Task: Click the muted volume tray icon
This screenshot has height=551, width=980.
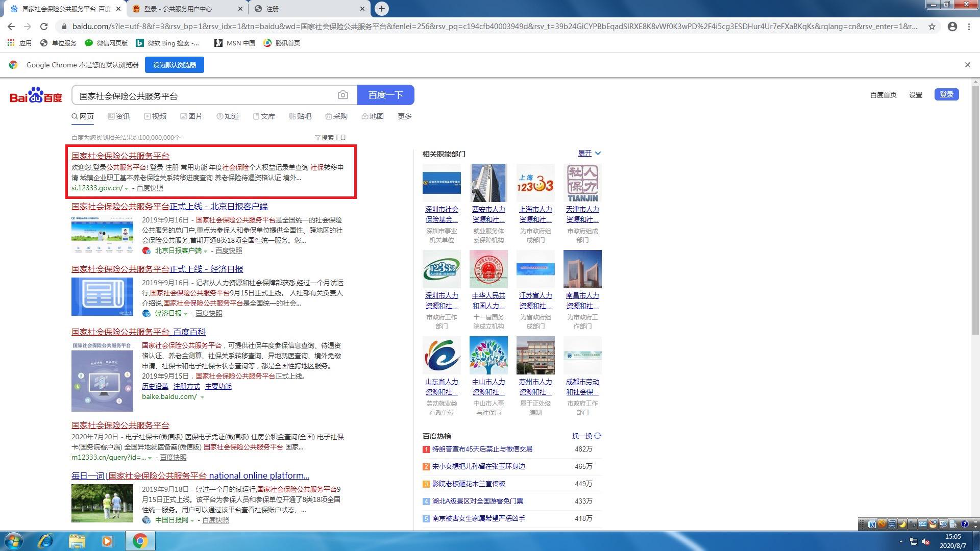Action: (926, 541)
